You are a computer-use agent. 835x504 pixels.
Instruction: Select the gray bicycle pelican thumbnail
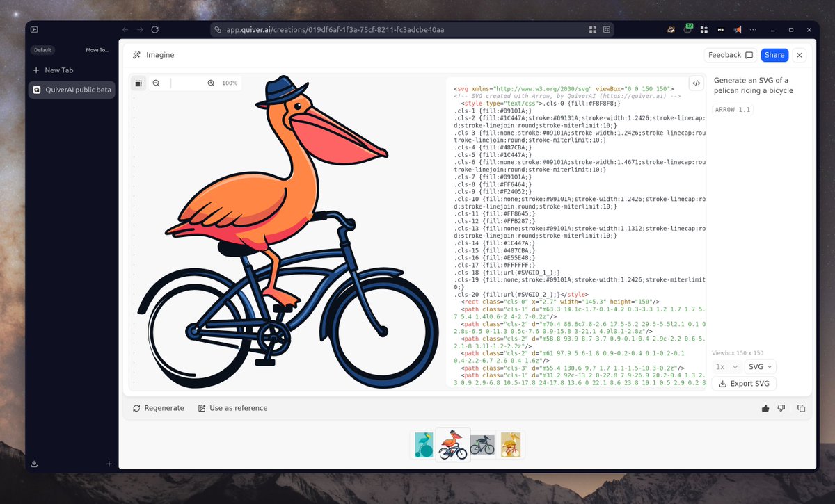[x=482, y=444]
